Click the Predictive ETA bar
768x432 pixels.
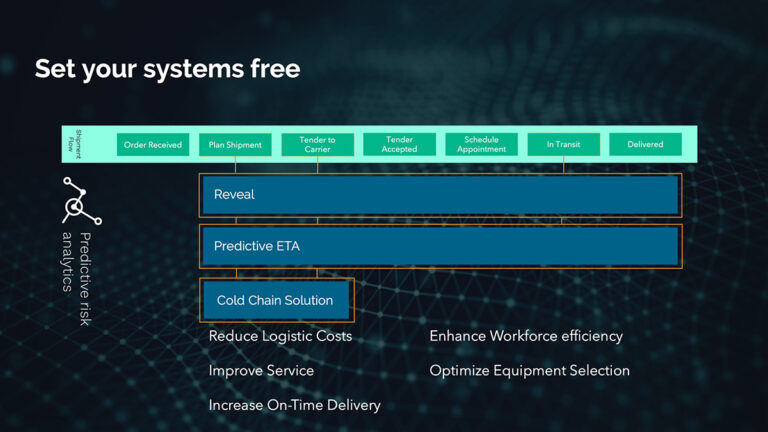[440, 246]
